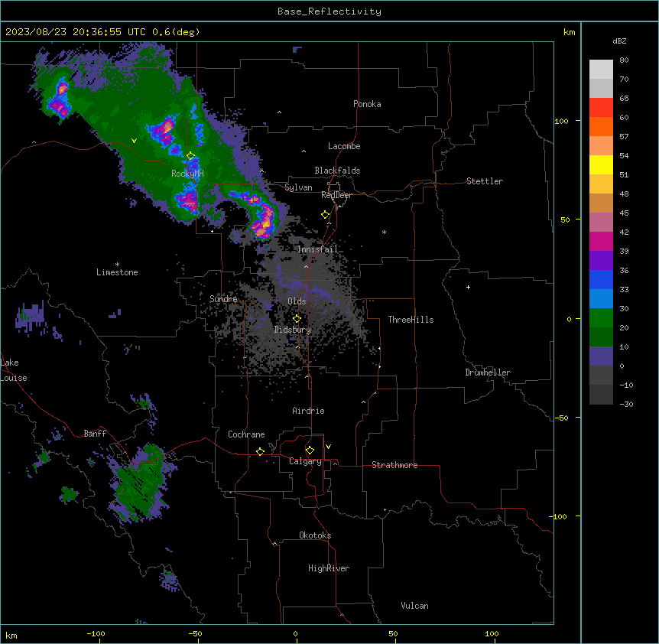Image resolution: width=659 pixels, height=644 pixels.
Task: Click the Calgary label
Action: coord(305,461)
